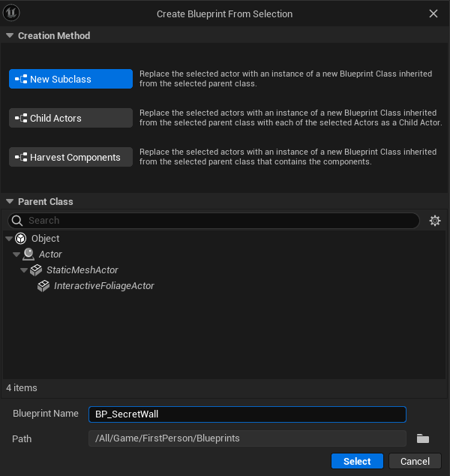Click the InteractiveFoliageActor class icon

[x=43, y=286]
